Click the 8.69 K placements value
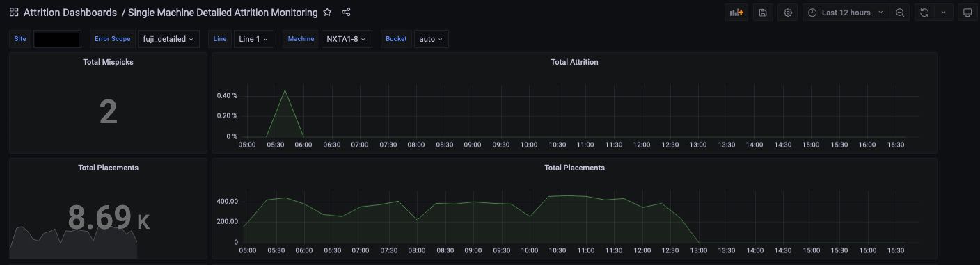980x265 pixels. coord(109,218)
